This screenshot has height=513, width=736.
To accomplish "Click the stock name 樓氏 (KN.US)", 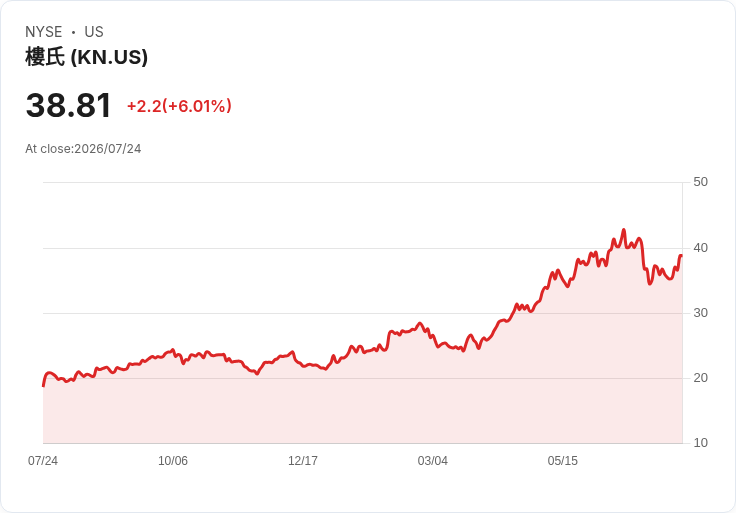I will (86, 57).
